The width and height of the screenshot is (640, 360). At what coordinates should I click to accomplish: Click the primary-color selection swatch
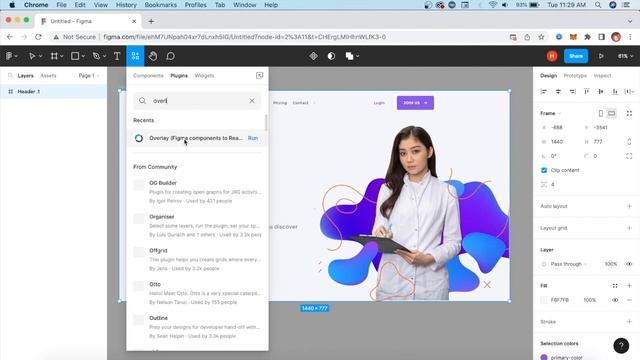tap(544, 358)
